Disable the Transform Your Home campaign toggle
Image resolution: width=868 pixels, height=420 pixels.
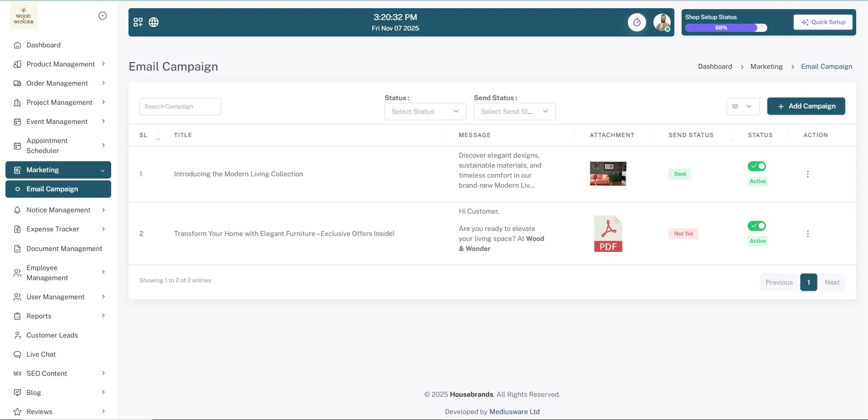[756, 225]
